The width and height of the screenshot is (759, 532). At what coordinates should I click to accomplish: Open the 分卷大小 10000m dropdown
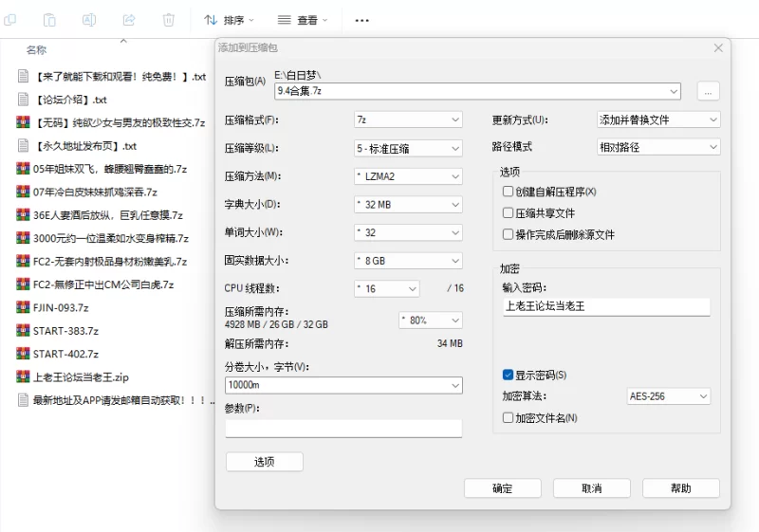pos(343,385)
